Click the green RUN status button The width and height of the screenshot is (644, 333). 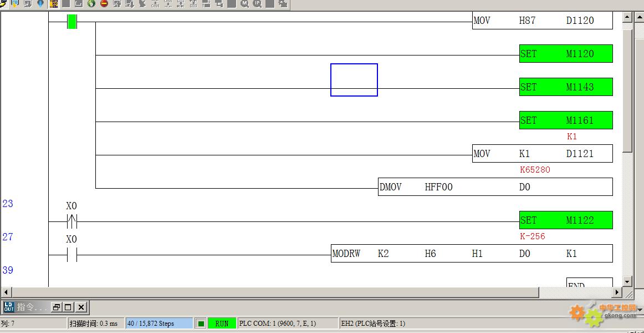pyautogui.click(x=222, y=324)
